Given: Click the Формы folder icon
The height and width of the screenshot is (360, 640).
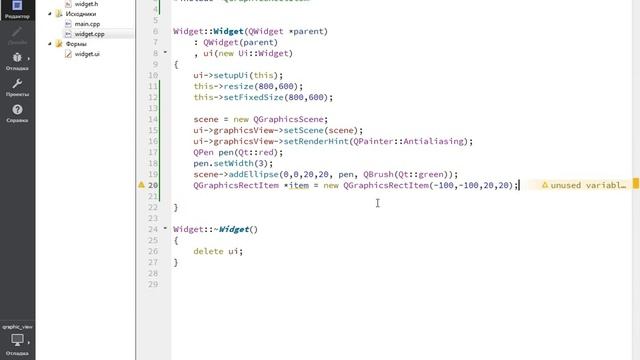Looking at the screenshot, I should click(x=59, y=44).
